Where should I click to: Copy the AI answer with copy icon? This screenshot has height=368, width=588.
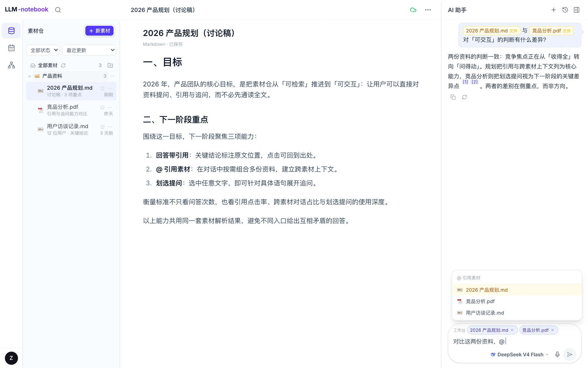click(453, 97)
